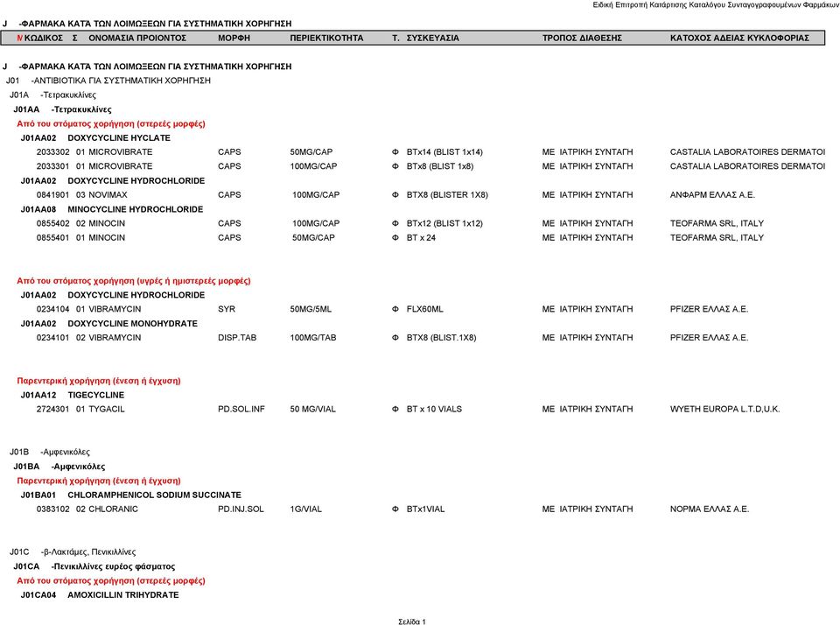Click ATC code J01AA12

(x=38, y=395)
